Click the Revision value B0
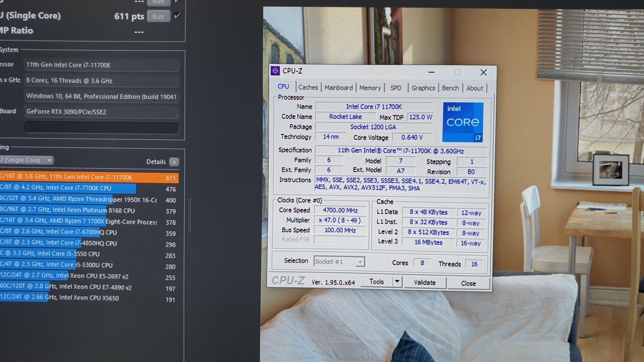 tap(471, 171)
